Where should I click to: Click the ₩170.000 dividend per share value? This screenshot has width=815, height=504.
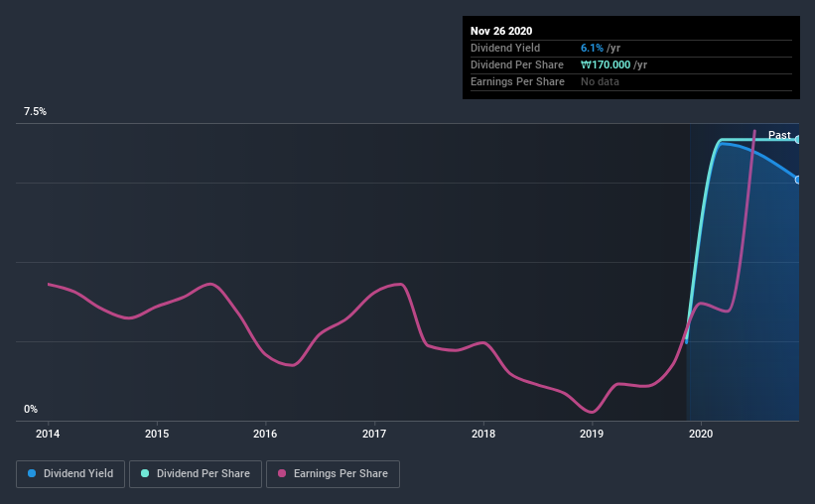(614, 64)
